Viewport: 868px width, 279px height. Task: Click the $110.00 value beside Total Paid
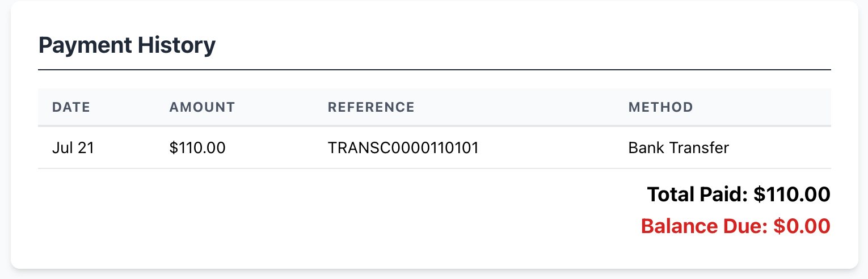point(792,195)
